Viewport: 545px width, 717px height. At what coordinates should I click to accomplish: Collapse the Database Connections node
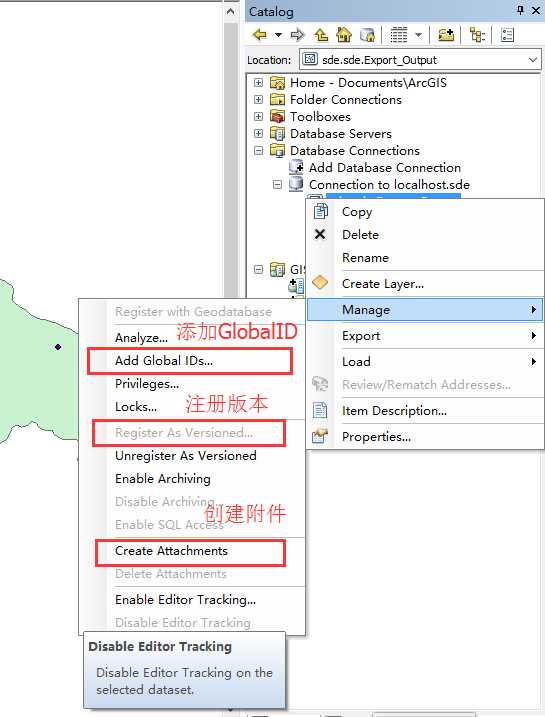point(258,150)
